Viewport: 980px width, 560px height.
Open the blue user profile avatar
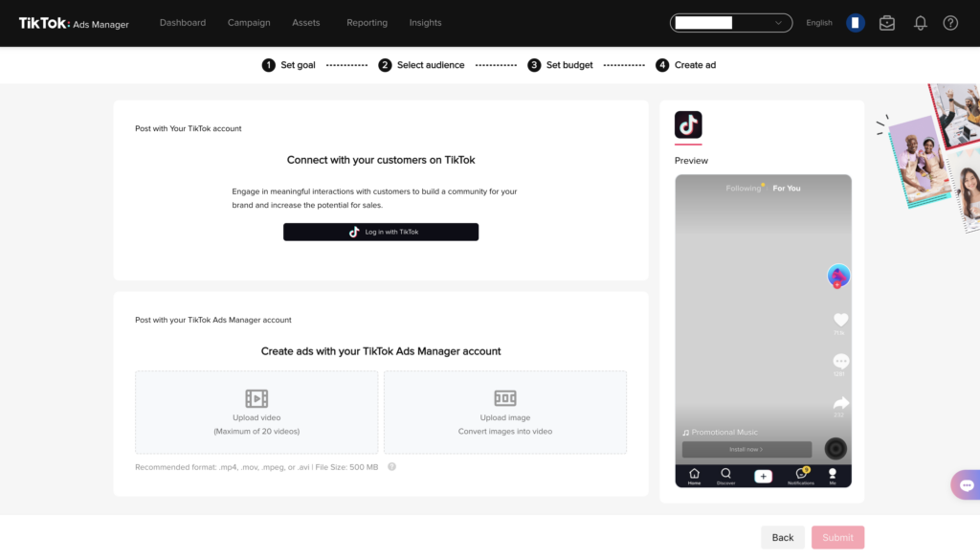[x=855, y=23]
